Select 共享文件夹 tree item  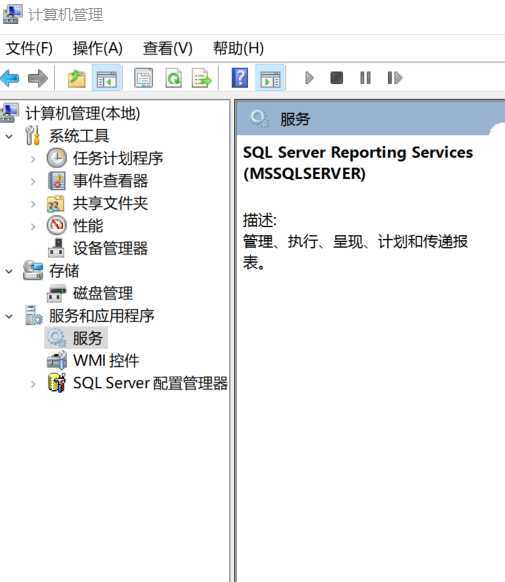[x=110, y=203]
